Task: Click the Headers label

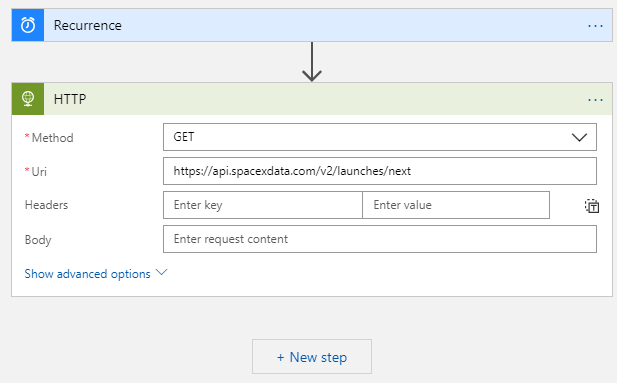Action: [x=46, y=205]
